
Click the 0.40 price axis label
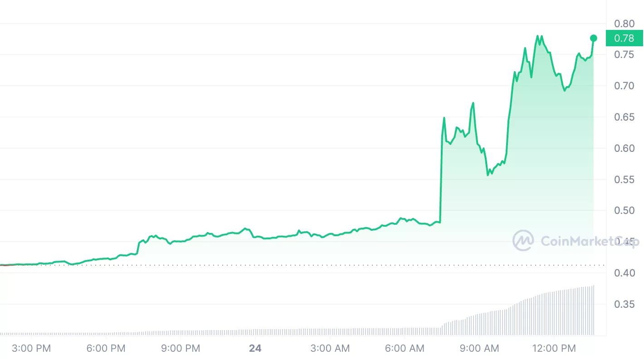click(624, 273)
